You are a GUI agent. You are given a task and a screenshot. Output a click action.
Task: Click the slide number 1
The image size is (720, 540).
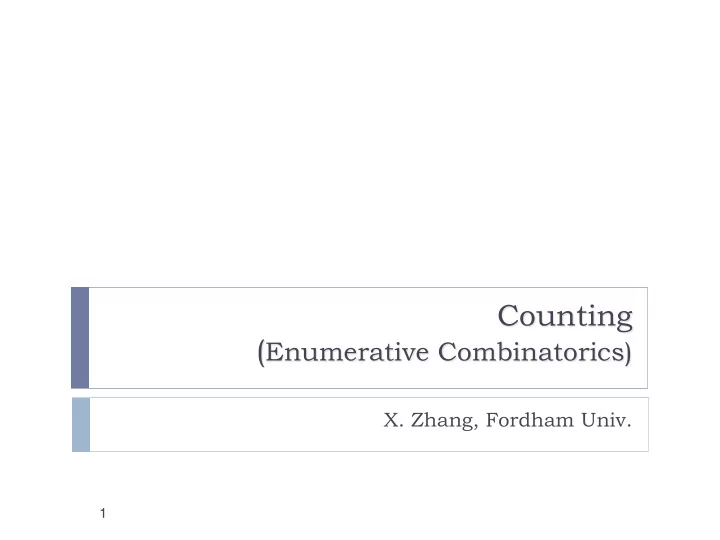(103, 513)
